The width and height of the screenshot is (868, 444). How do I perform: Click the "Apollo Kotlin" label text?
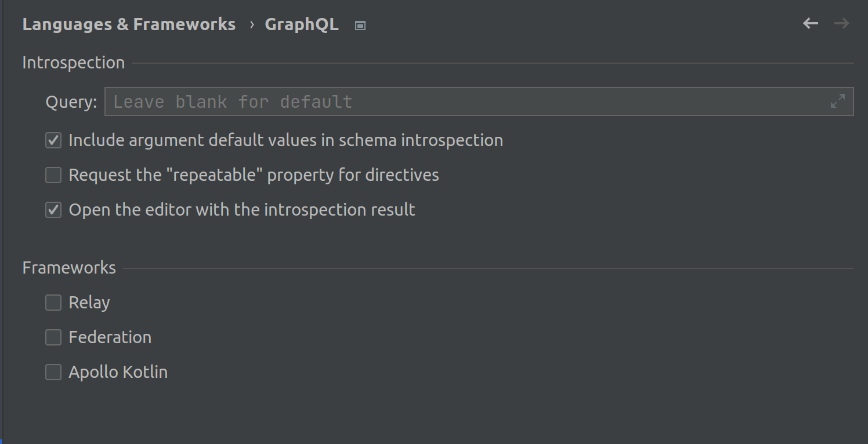(118, 372)
